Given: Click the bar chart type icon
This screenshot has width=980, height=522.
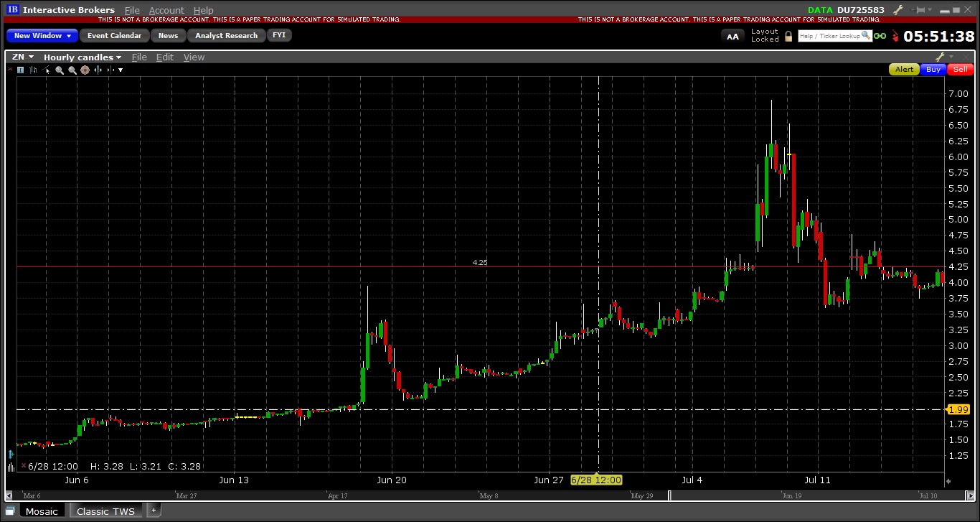Looking at the screenshot, I should pyautogui.click(x=33, y=70).
